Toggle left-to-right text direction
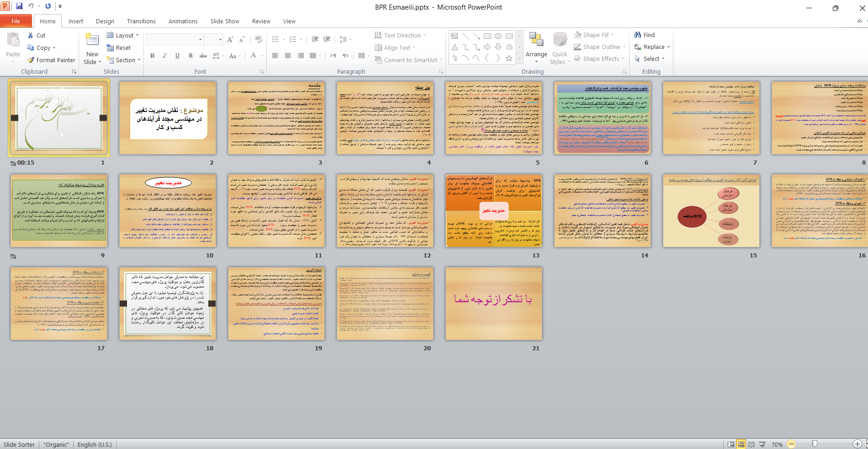This screenshot has height=449, width=868. [333, 56]
